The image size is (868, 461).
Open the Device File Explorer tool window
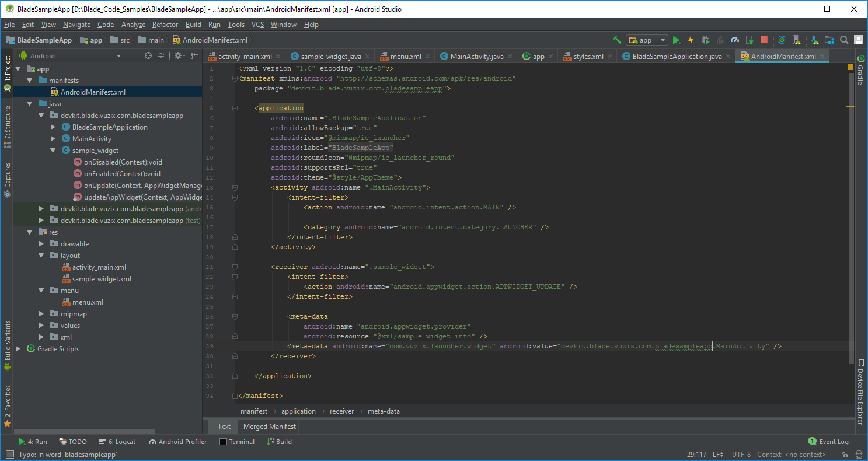[860, 391]
